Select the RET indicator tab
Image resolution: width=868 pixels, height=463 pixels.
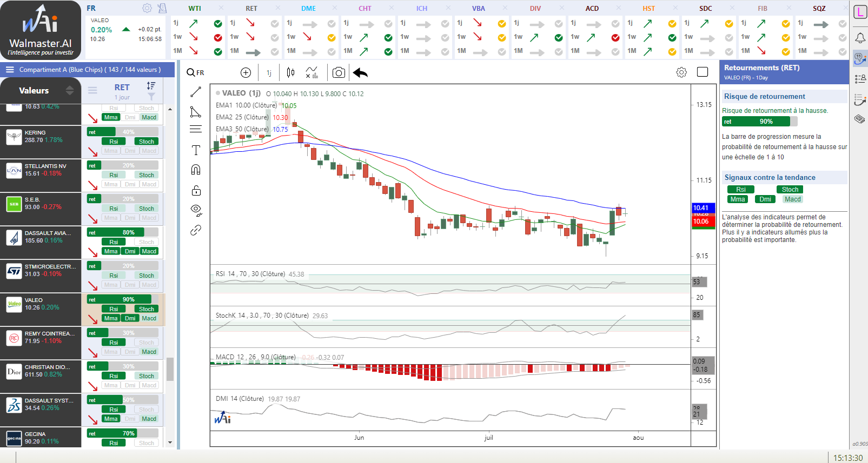pyautogui.click(x=251, y=9)
